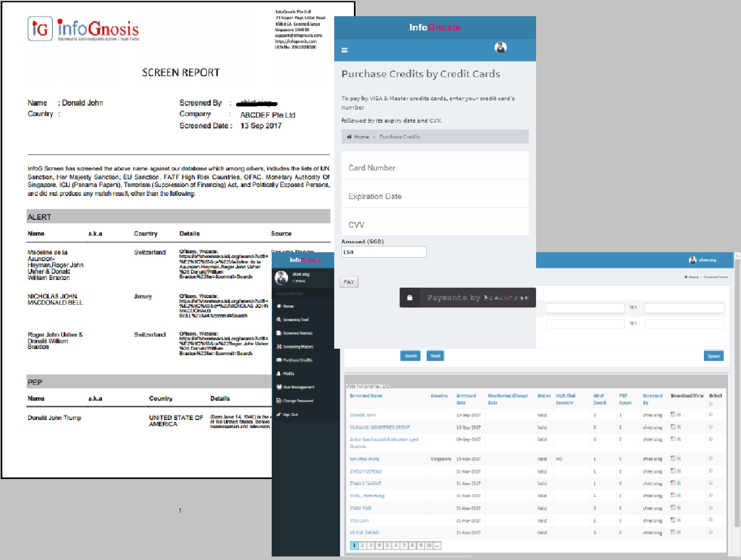
Task: View the report for Donald John
Action: pyautogui.click(x=679, y=415)
